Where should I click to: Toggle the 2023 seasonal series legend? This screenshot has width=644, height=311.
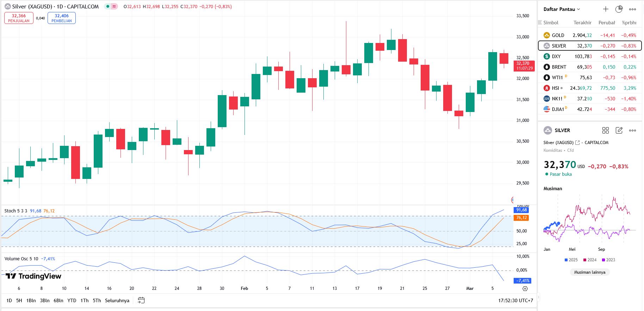(x=608, y=260)
